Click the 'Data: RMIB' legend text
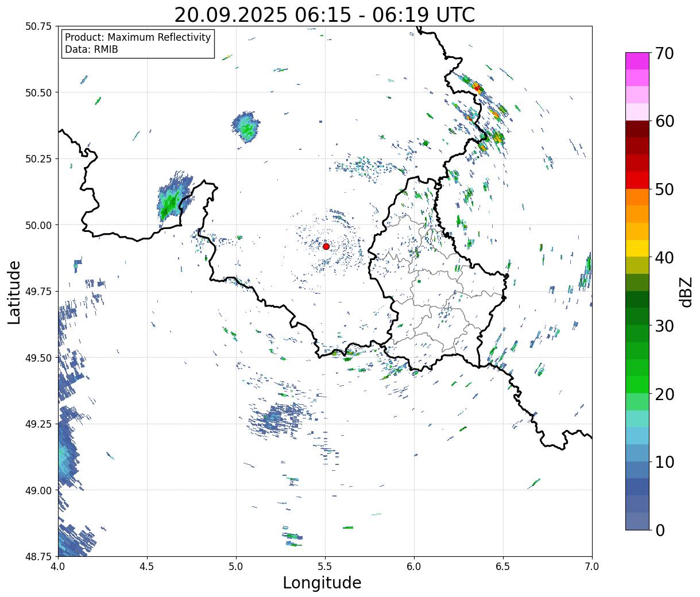 pos(91,49)
